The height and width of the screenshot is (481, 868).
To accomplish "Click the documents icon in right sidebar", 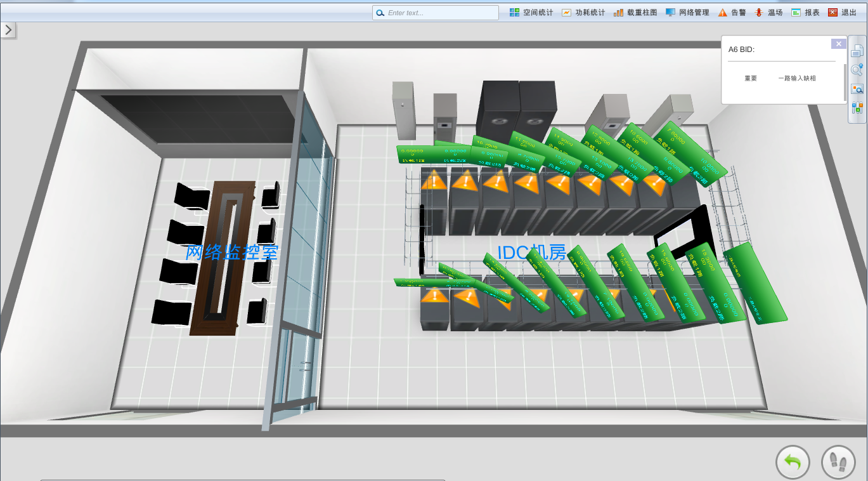I will pos(857,51).
